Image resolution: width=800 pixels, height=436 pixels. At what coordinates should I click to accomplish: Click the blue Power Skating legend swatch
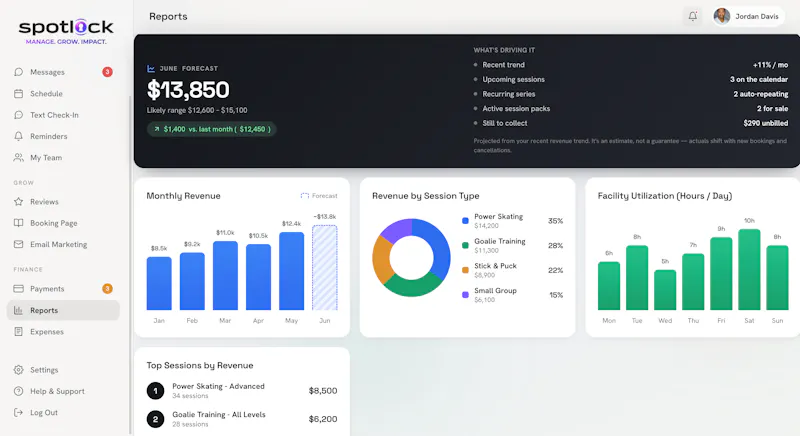pos(465,221)
